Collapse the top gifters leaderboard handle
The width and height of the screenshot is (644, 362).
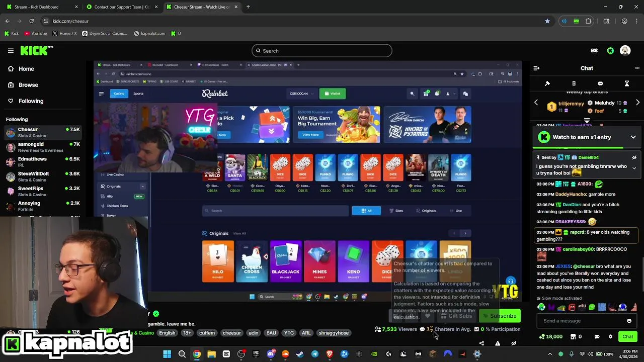[x=587, y=121]
